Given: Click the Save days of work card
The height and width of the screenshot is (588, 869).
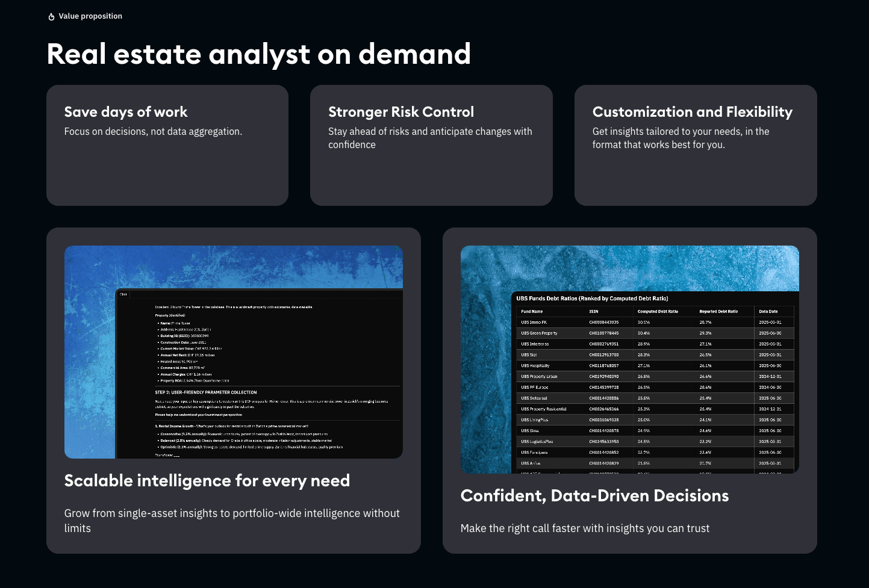Looking at the screenshot, I should (167, 145).
